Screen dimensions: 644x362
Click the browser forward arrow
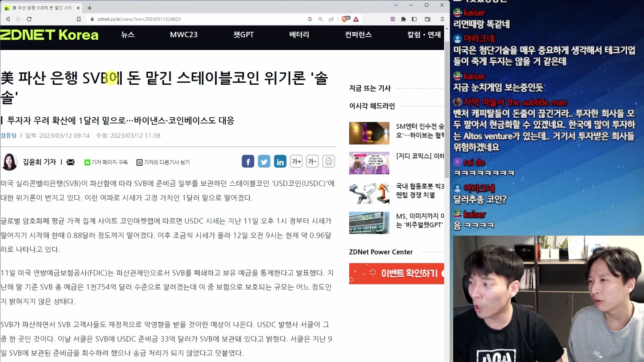tap(18, 19)
